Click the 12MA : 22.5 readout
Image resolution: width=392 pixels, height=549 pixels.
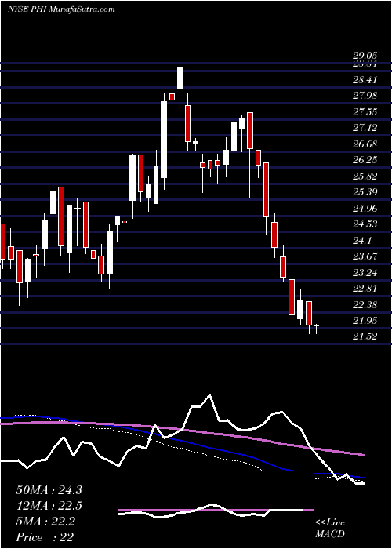[x=49, y=506]
